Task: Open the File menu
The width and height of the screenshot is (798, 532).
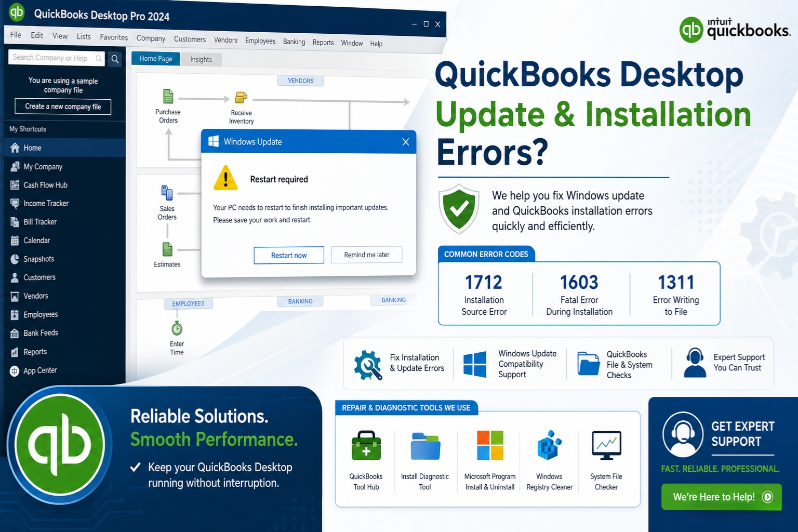Action: (16, 35)
